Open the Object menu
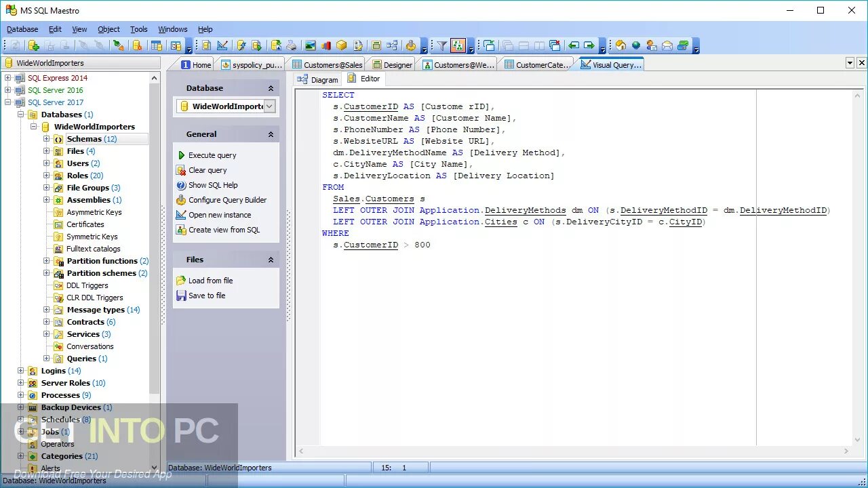The width and height of the screenshot is (868, 488). point(108,29)
